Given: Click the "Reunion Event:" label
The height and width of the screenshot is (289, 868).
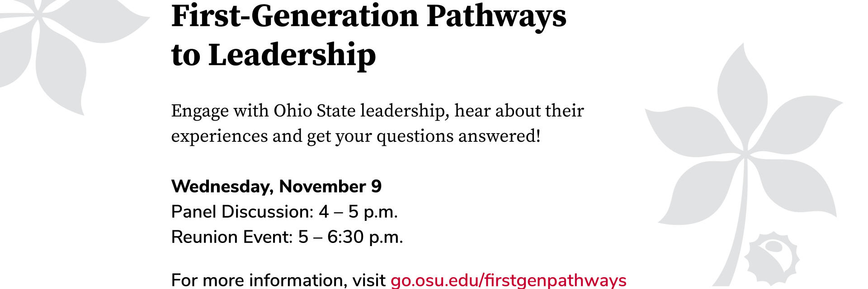Looking at the screenshot, I should click(232, 237).
